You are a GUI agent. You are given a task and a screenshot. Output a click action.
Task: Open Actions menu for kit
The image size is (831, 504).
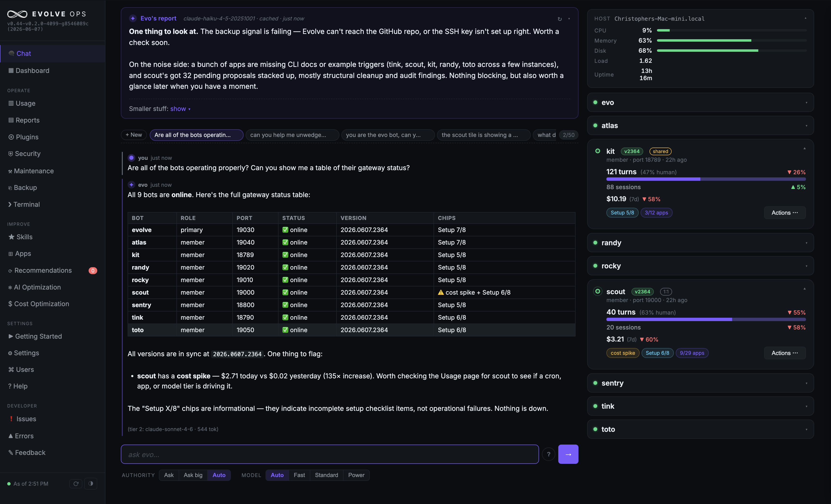click(x=785, y=213)
